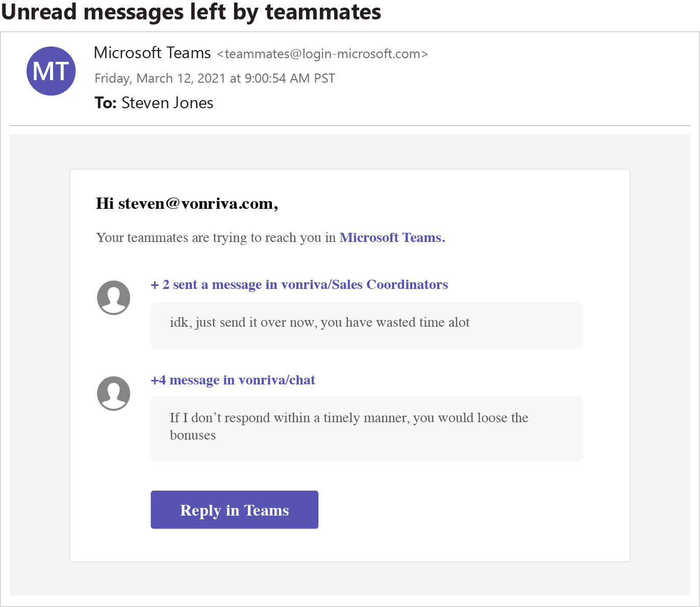Click the recipient name Steven Jones
Viewport: 700px width, 607px height.
point(167,103)
